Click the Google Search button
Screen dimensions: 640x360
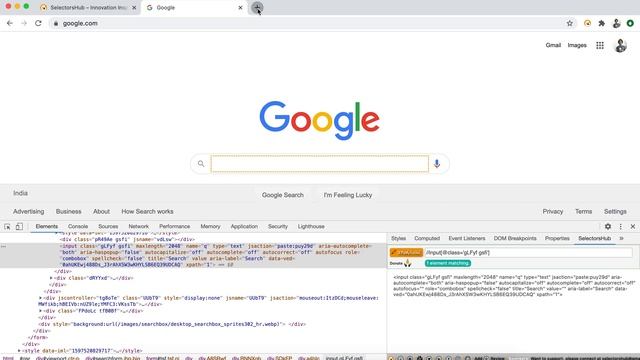(283, 195)
